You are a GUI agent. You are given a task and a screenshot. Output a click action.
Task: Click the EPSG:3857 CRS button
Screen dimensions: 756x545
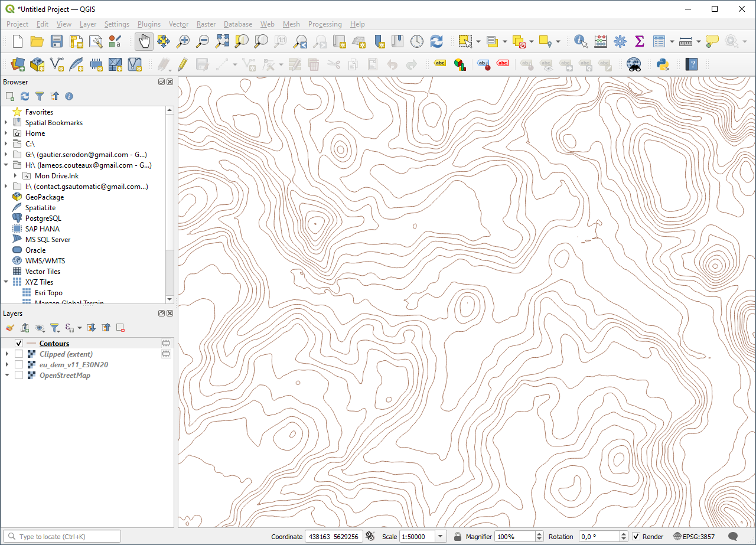click(694, 536)
